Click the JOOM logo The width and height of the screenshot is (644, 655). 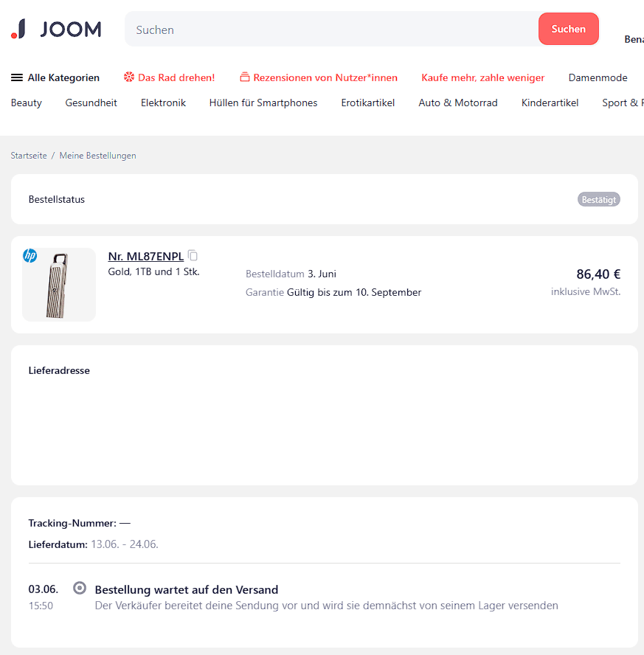[56, 30]
